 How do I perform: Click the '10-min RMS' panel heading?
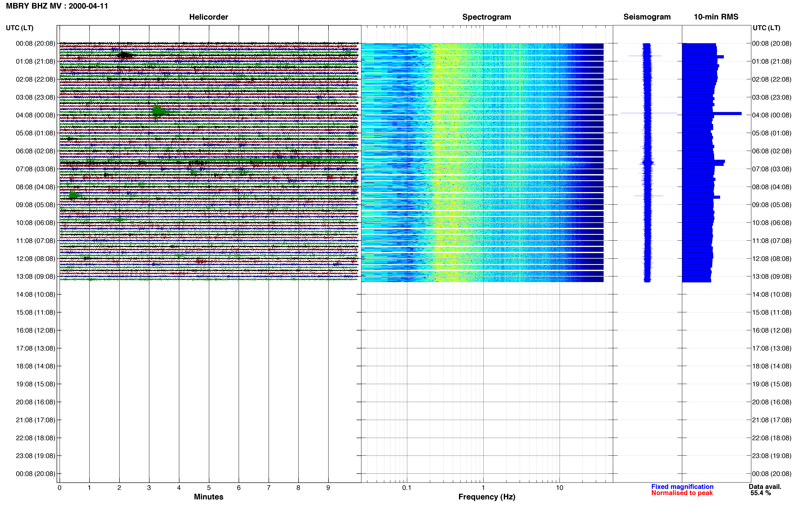point(716,17)
